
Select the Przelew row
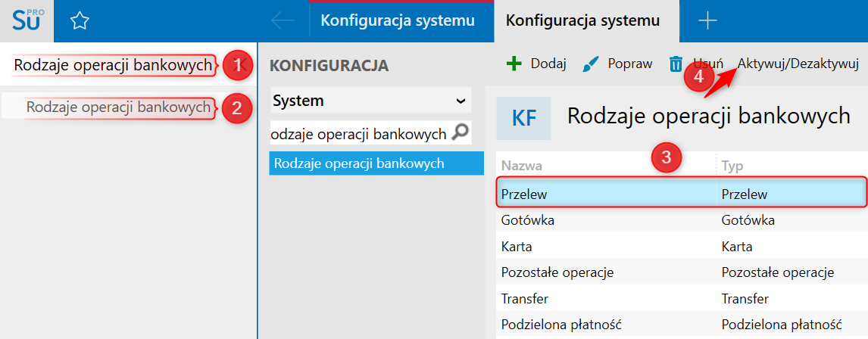tap(681, 194)
